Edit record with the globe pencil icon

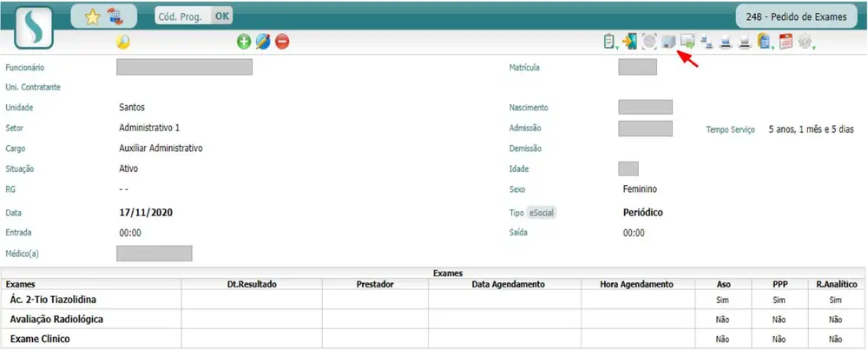point(263,42)
